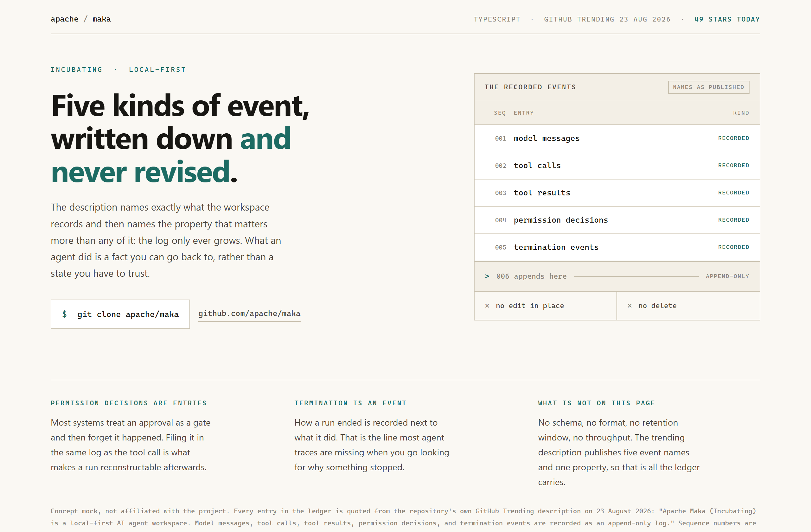Click THE RECORDED EVENTS panel title
The image size is (811, 532).
point(530,87)
